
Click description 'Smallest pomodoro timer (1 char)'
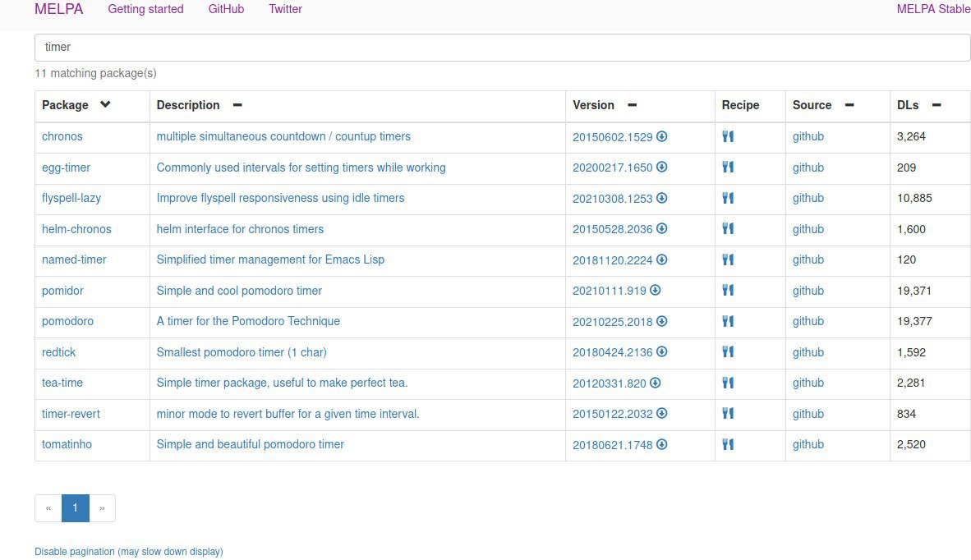tap(242, 352)
